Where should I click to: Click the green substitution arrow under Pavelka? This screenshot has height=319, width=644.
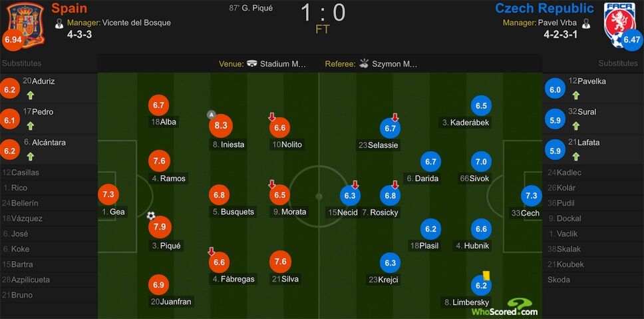[576, 95]
